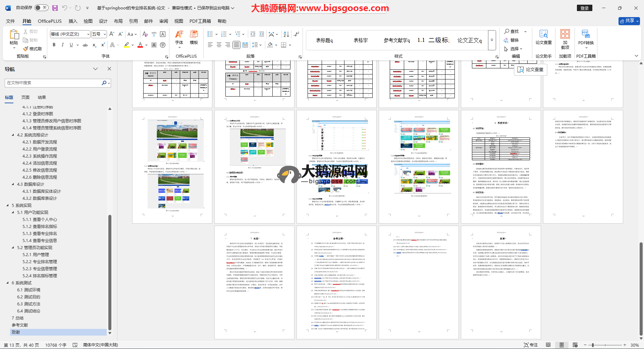Adjust the zoom slider

[x=593, y=345]
